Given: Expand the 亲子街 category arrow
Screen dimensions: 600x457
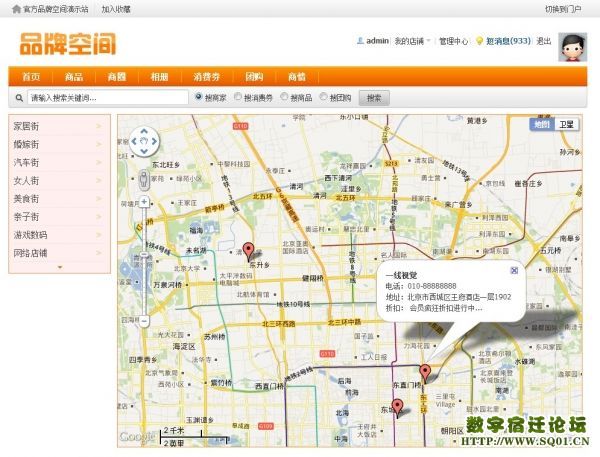Looking at the screenshot, I should point(99,217).
